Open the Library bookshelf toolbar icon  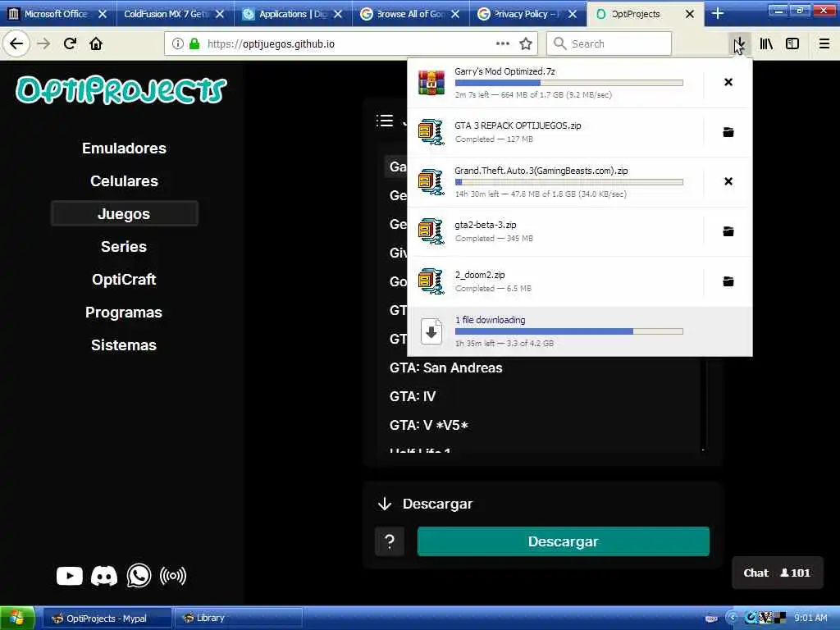[x=766, y=44]
